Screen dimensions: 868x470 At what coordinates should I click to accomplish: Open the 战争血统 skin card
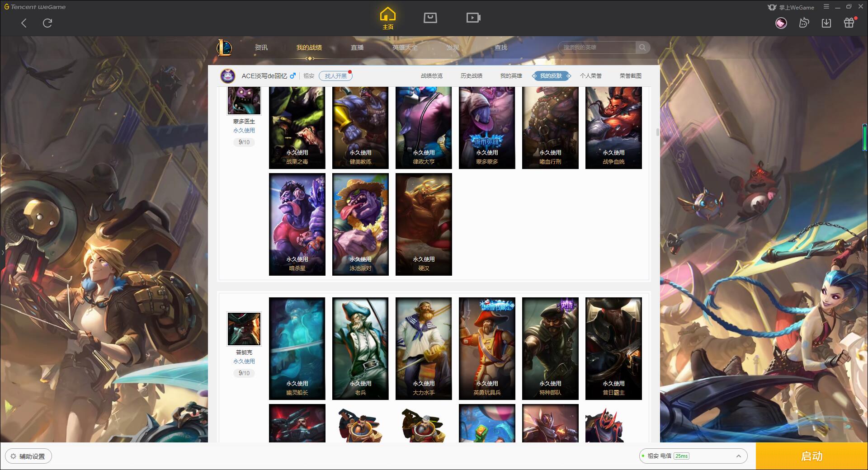click(x=613, y=128)
